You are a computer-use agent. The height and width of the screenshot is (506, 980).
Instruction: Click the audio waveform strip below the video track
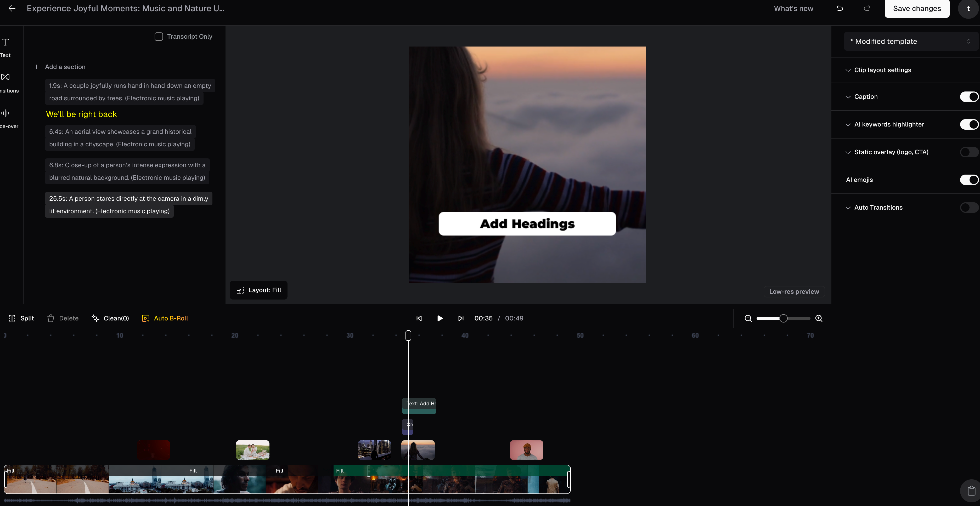click(287, 500)
